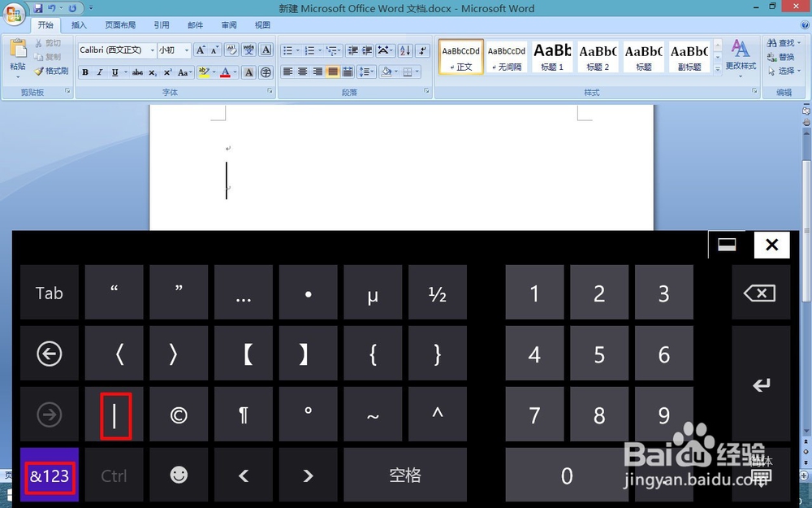Image resolution: width=812 pixels, height=508 pixels.
Task: Toggle Show/Hide paragraph marks icon
Action: coord(423,50)
